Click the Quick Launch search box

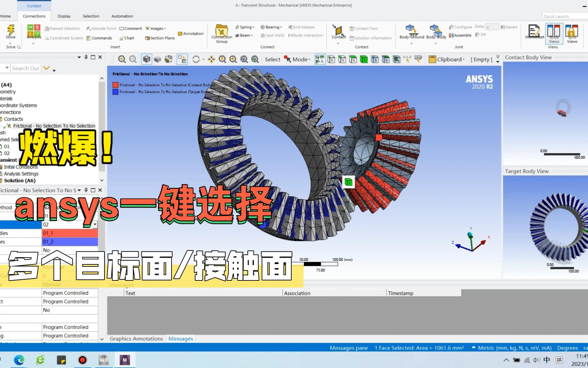565,16
